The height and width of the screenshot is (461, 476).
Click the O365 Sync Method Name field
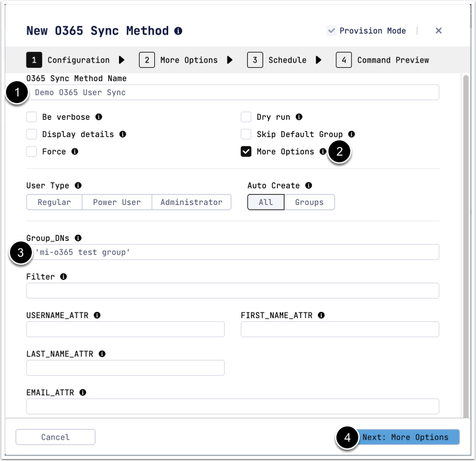[x=233, y=92]
